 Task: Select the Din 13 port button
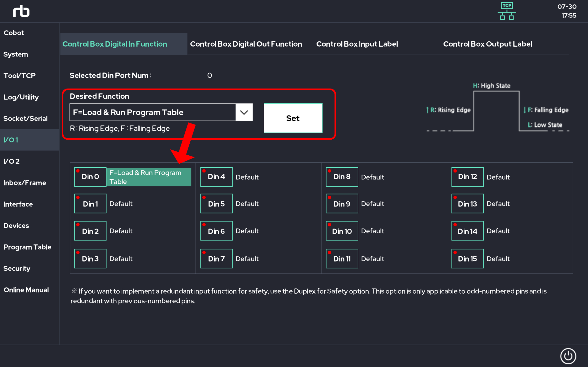click(467, 203)
